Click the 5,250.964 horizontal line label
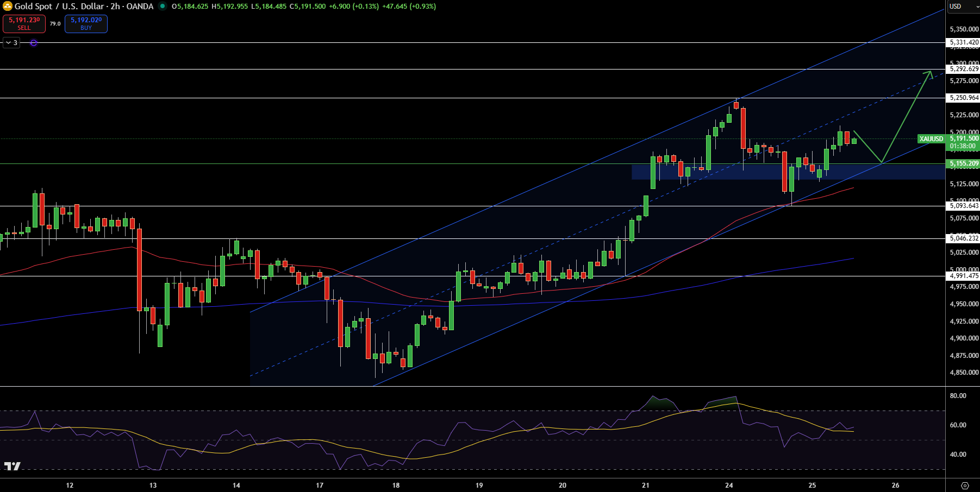 point(964,98)
